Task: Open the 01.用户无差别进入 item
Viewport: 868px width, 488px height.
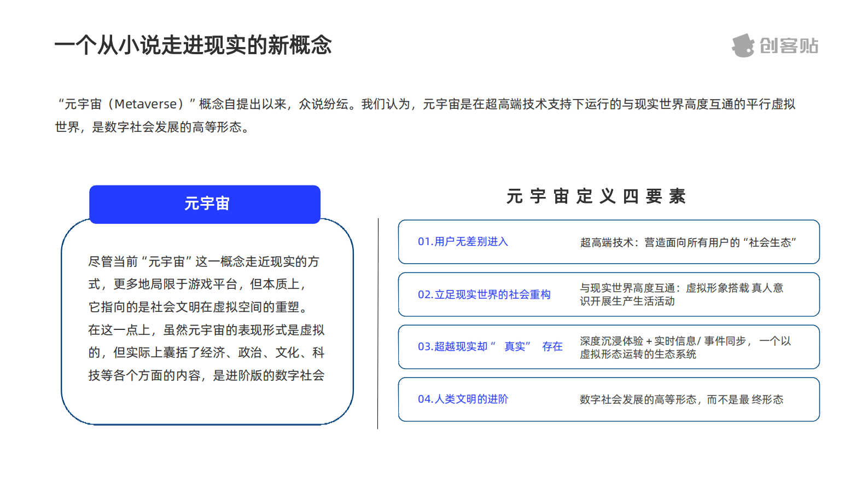Action: [463, 242]
